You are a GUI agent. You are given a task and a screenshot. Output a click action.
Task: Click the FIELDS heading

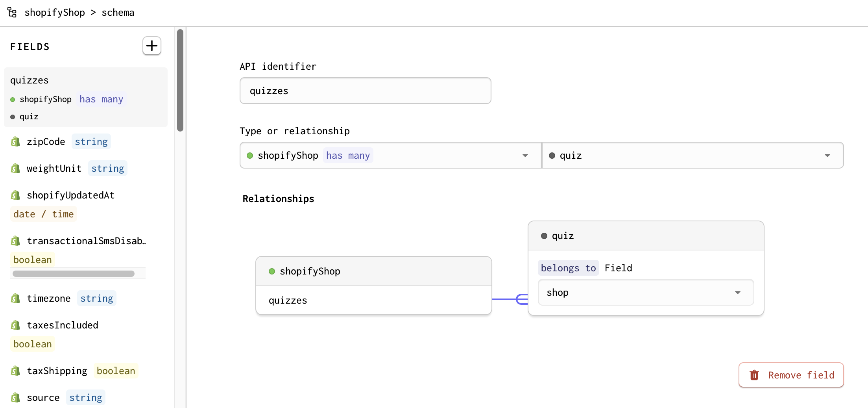(30, 47)
